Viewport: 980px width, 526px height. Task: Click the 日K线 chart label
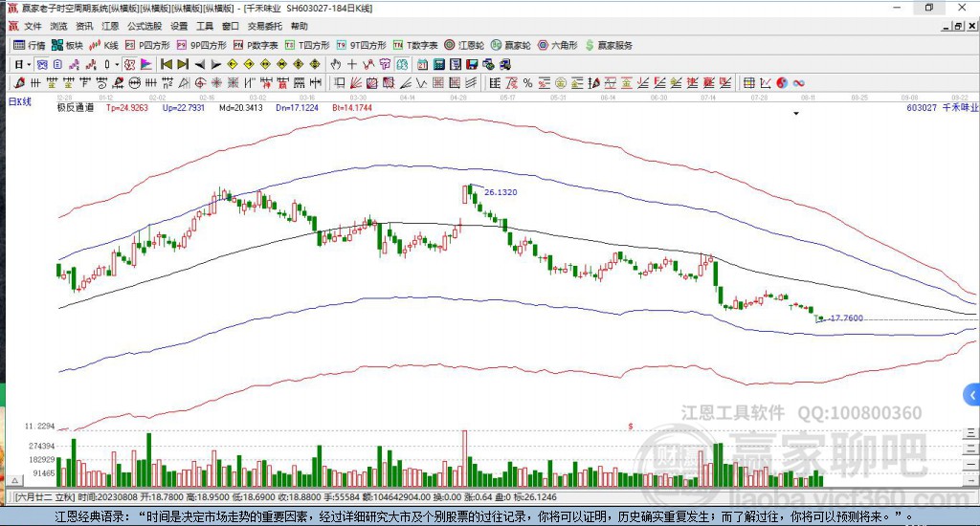(x=20, y=101)
